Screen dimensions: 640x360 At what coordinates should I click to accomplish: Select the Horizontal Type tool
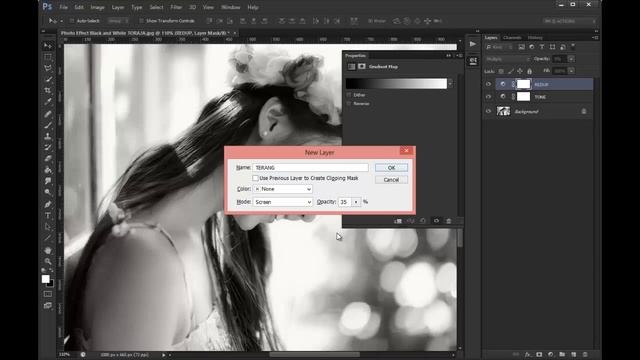coord(48,215)
